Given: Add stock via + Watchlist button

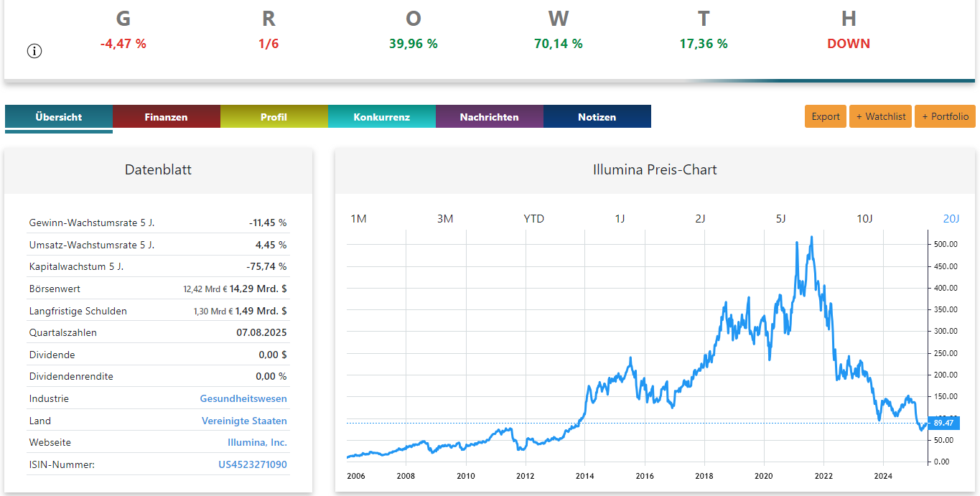Looking at the screenshot, I should pos(881,116).
